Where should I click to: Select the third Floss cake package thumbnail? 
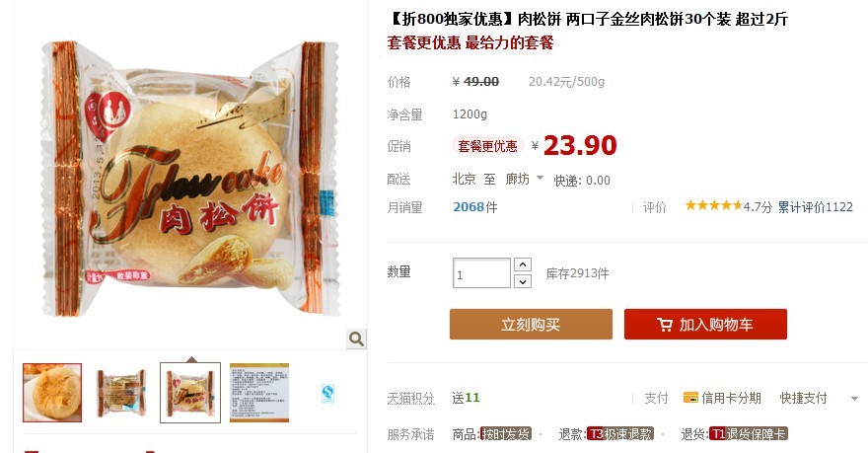(190, 393)
